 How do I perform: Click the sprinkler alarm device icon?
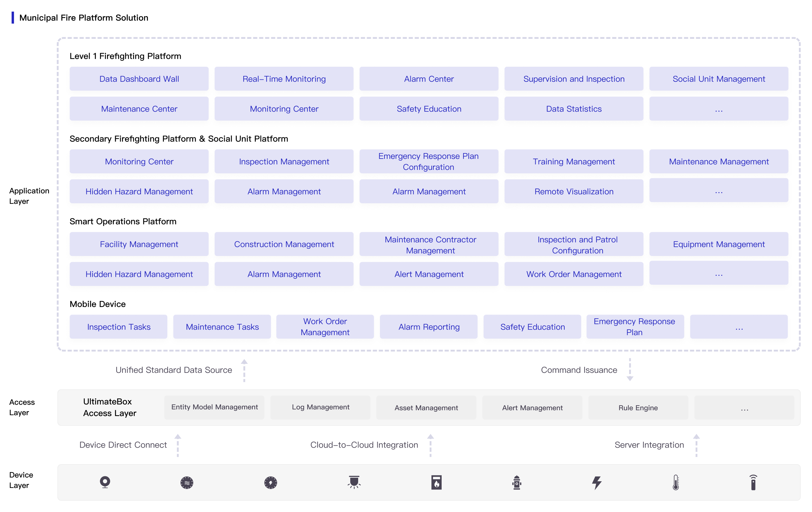(x=355, y=483)
